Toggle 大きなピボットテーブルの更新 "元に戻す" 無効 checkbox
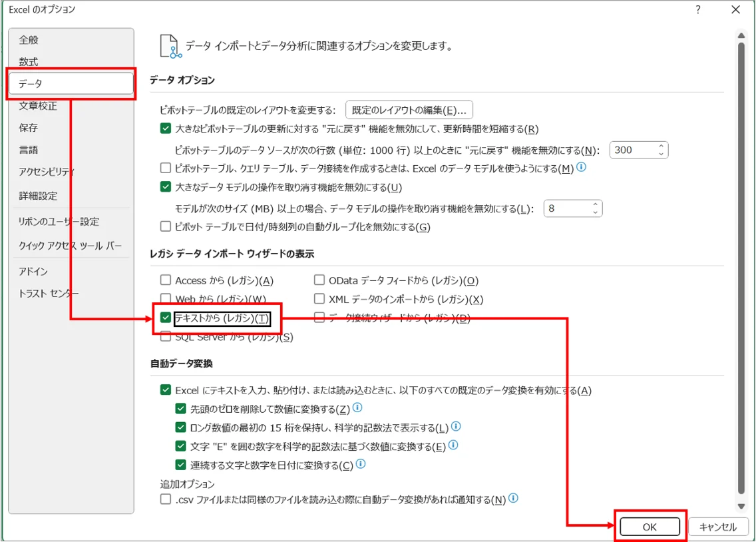Viewport: 756px width, 542px height. click(x=165, y=129)
